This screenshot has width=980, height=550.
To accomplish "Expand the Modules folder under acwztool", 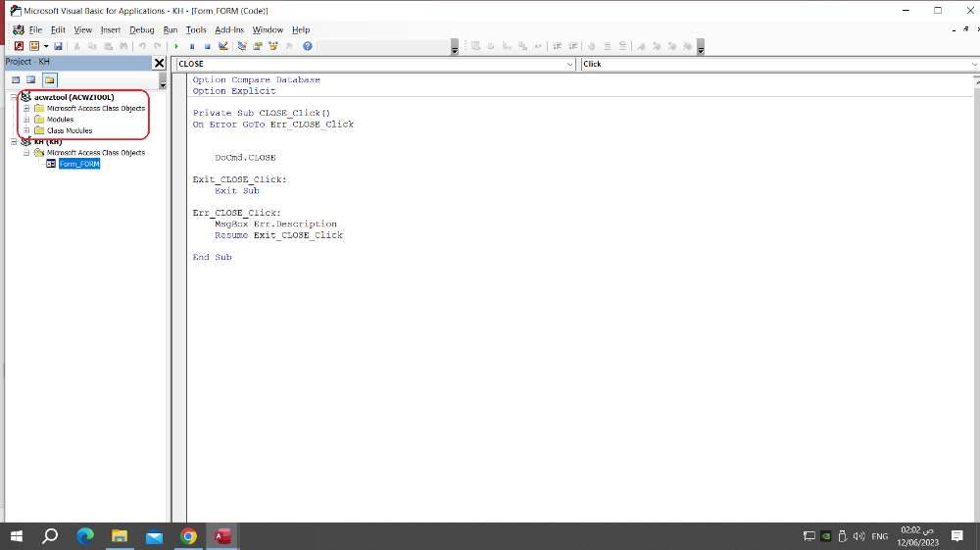I will [26, 120].
